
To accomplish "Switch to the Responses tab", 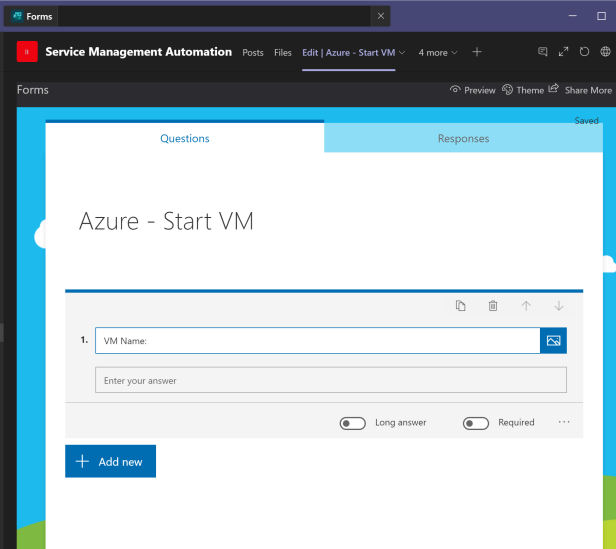I will click(464, 138).
